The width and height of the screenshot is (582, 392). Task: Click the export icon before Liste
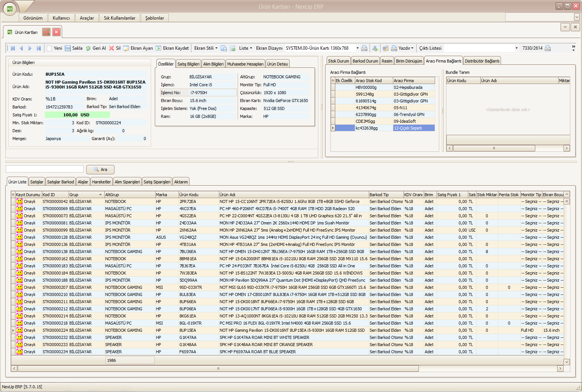(x=233, y=48)
